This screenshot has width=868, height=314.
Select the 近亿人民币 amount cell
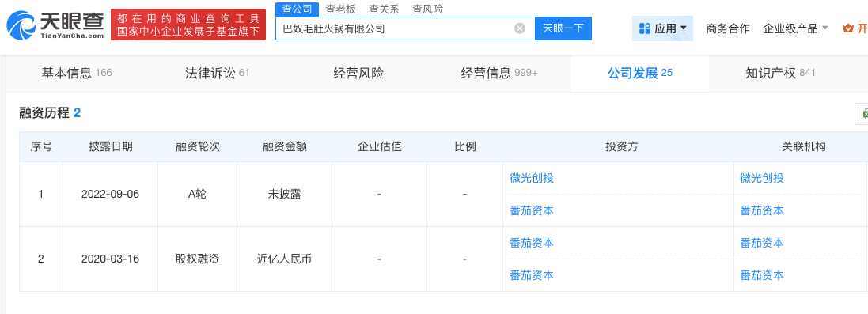click(285, 259)
